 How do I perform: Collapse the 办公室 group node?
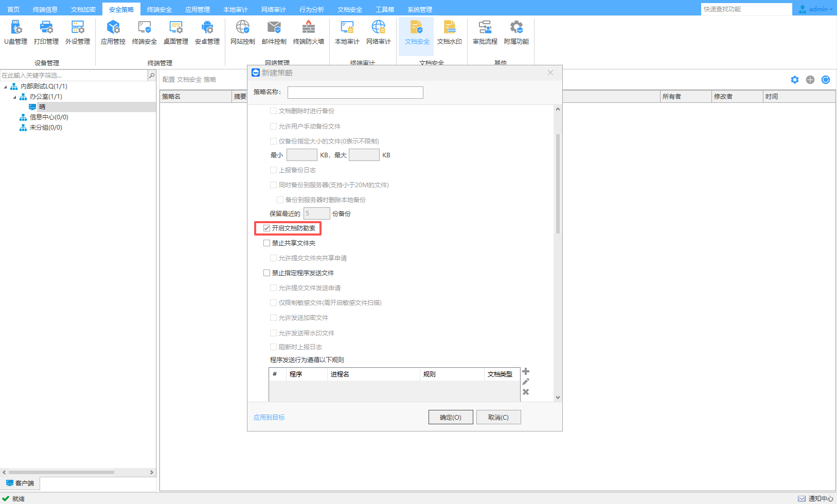(14, 97)
